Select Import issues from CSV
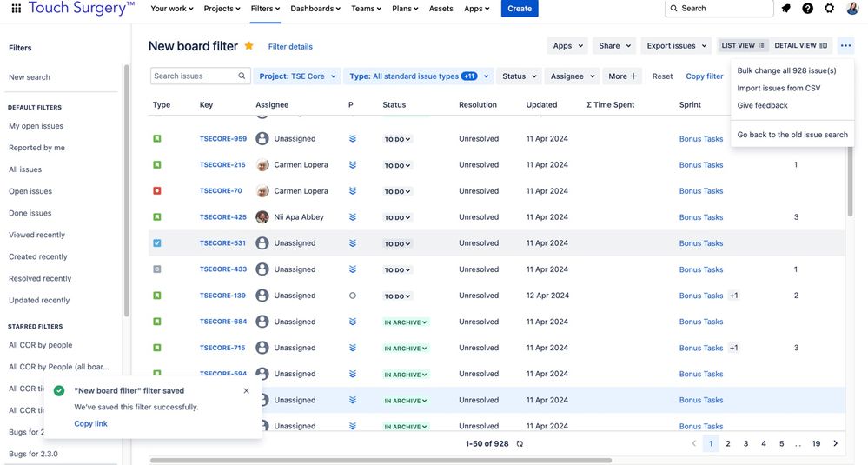 [779, 88]
